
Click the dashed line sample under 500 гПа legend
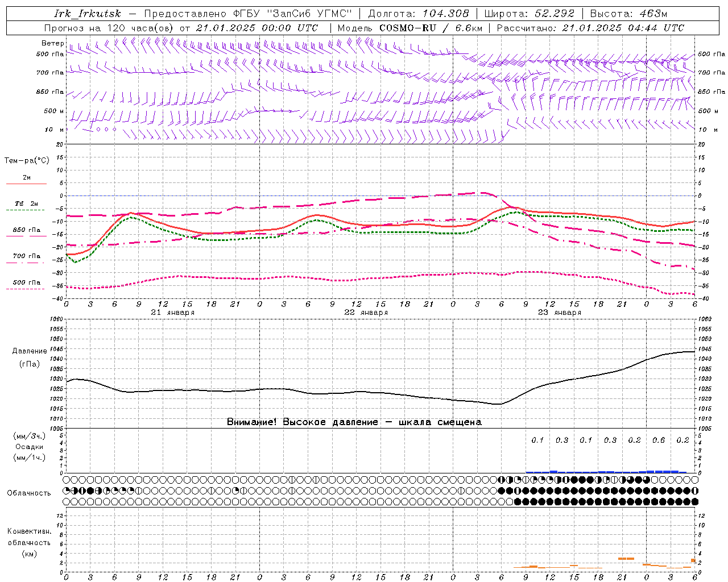click(x=26, y=289)
